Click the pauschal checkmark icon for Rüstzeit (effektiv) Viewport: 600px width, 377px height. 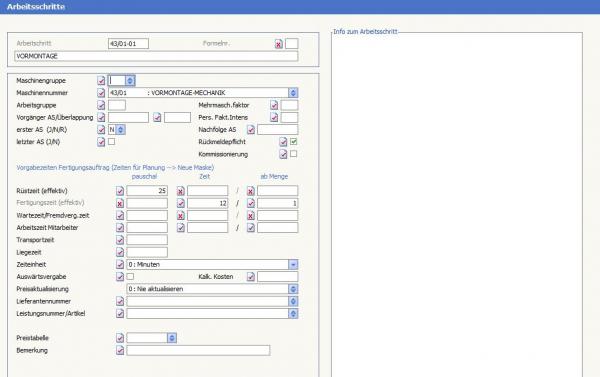click(x=120, y=191)
